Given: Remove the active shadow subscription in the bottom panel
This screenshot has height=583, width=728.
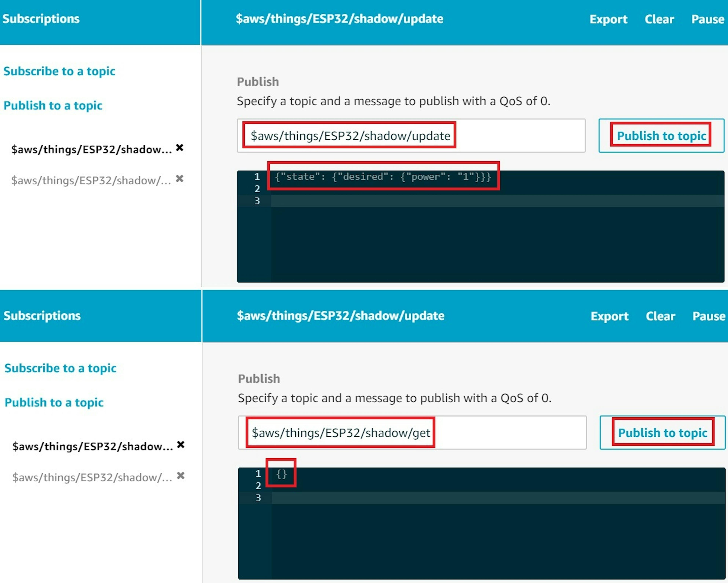Looking at the screenshot, I should [x=181, y=445].
